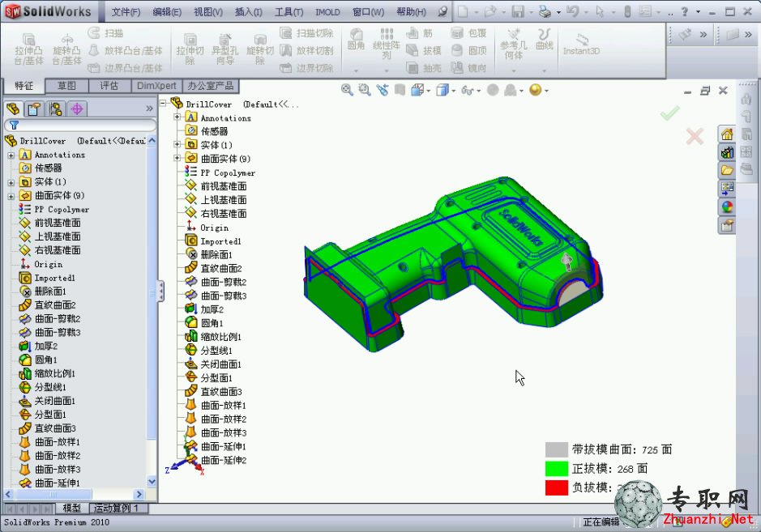This screenshot has height=532, width=761.
Task: Click the Previous View icon
Action: click(383, 90)
